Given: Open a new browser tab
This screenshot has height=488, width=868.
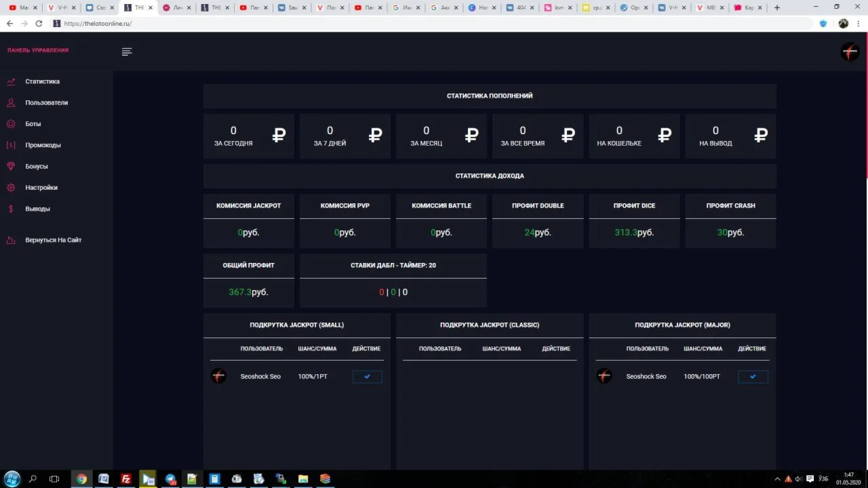Looking at the screenshot, I should (x=777, y=7).
